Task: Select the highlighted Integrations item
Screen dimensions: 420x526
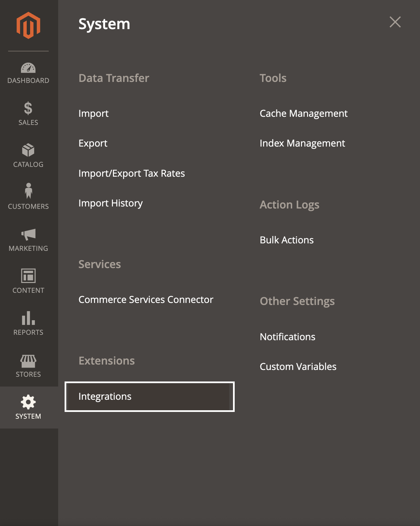Action: pos(105,396)
